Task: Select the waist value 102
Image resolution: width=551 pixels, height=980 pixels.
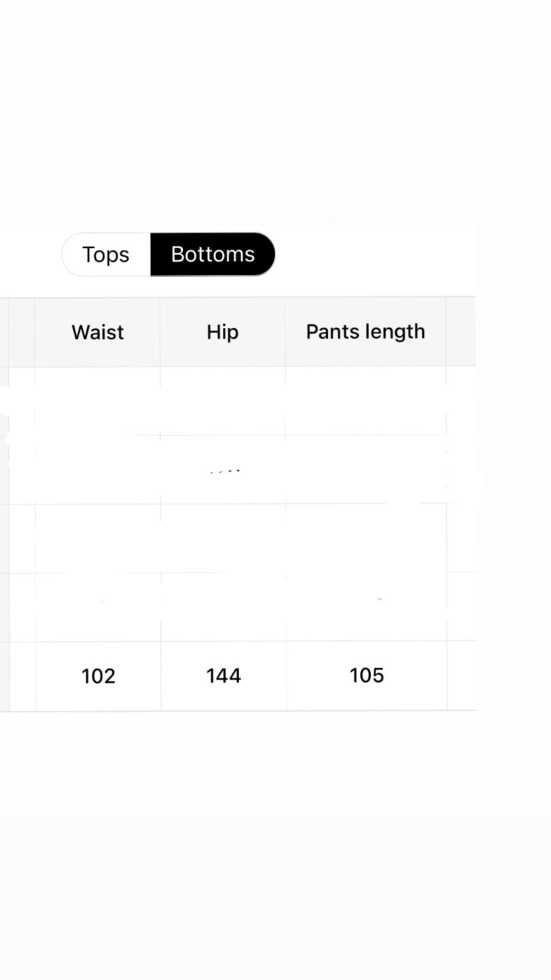Action: pyautogui.click(x=98, y=676)
